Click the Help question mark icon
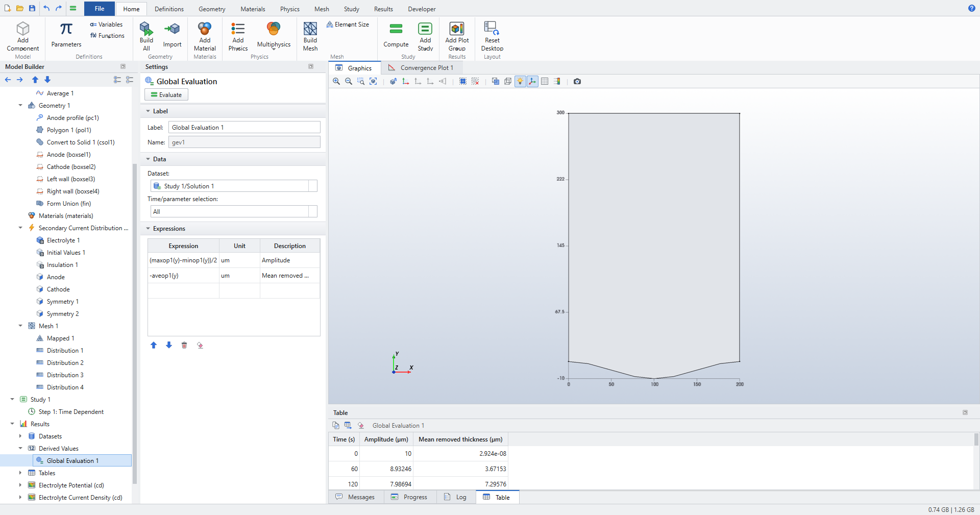 (972, 8)
